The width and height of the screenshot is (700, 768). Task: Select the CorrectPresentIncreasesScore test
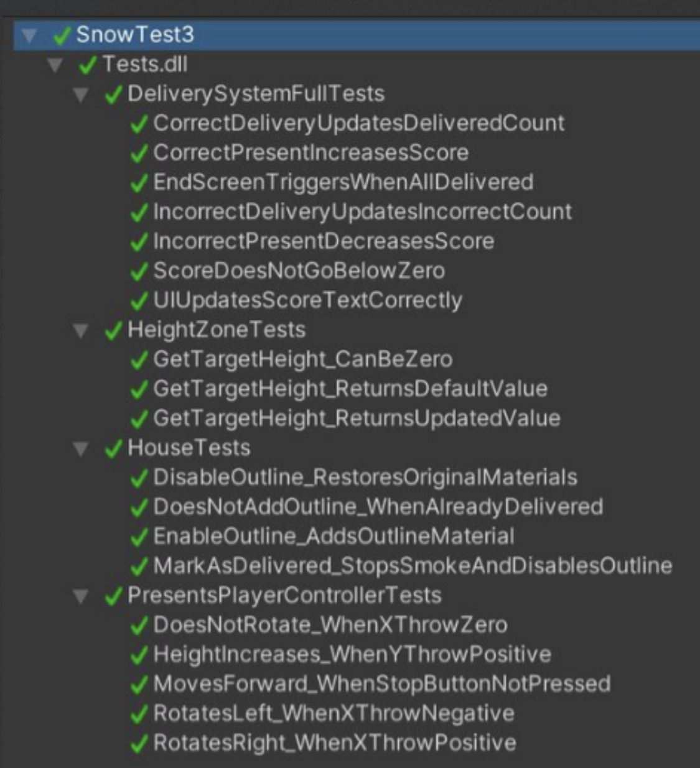click(x=310, y=153)
